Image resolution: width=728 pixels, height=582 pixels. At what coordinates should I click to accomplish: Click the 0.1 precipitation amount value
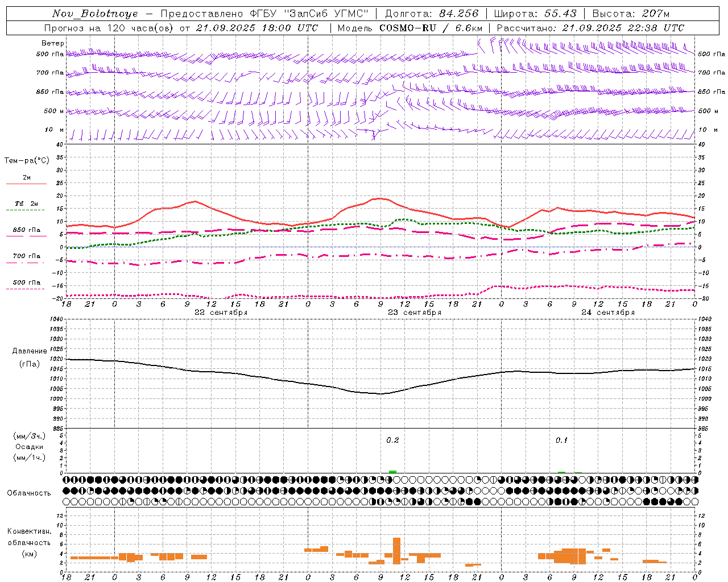click(561, 440)
